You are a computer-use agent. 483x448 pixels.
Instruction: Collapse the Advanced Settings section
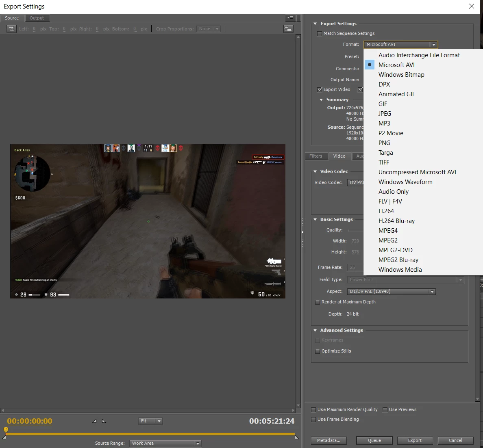coord(315,330)
